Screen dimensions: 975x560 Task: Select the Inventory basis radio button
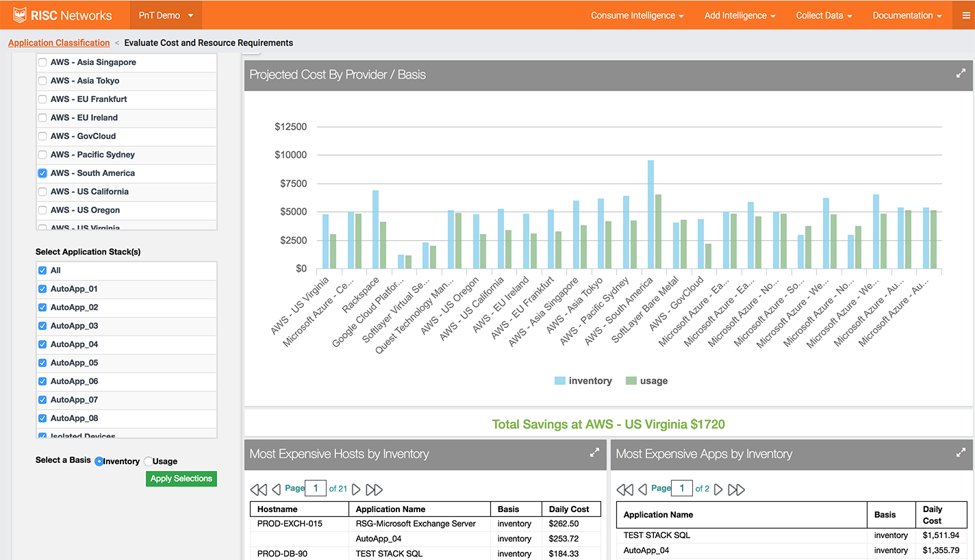[x=99, y=461]
